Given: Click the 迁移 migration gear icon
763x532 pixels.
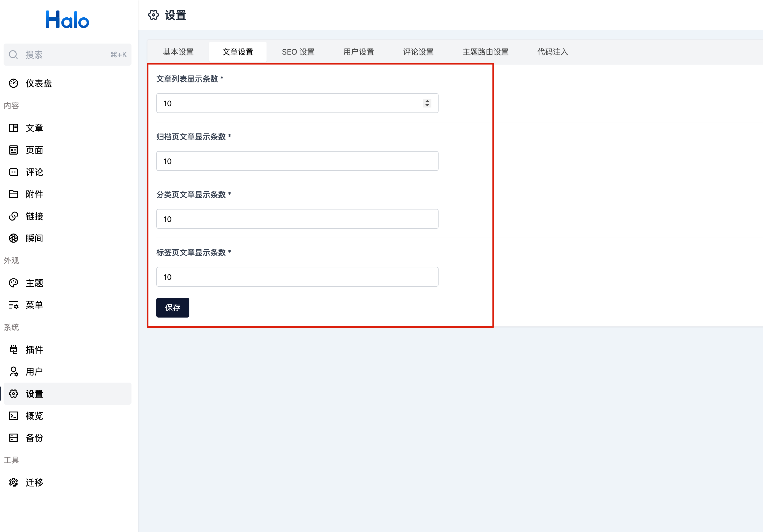Looking at the screenshot, I should tap(14, 482).
